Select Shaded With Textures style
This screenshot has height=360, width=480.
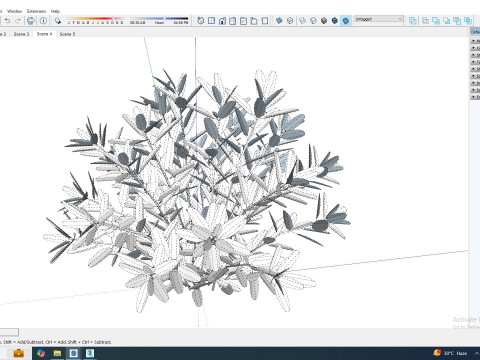pyautogui.click(x=335, y=21)
